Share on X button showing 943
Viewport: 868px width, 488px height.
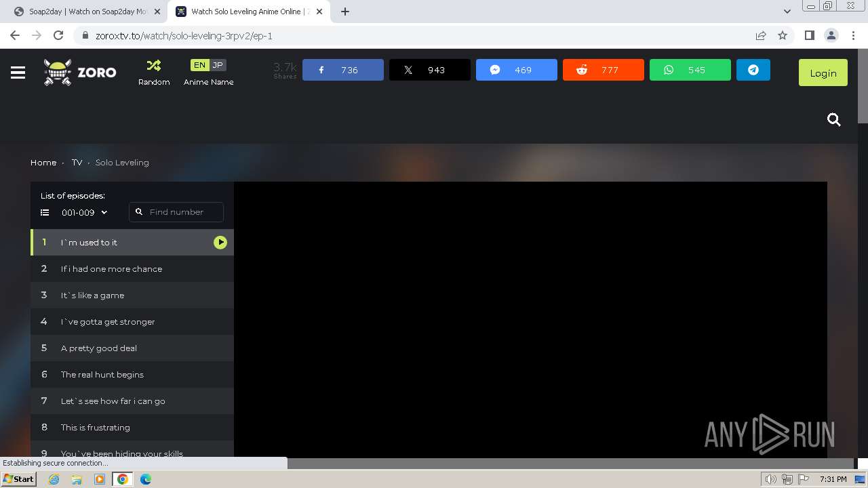pos(430,70)
